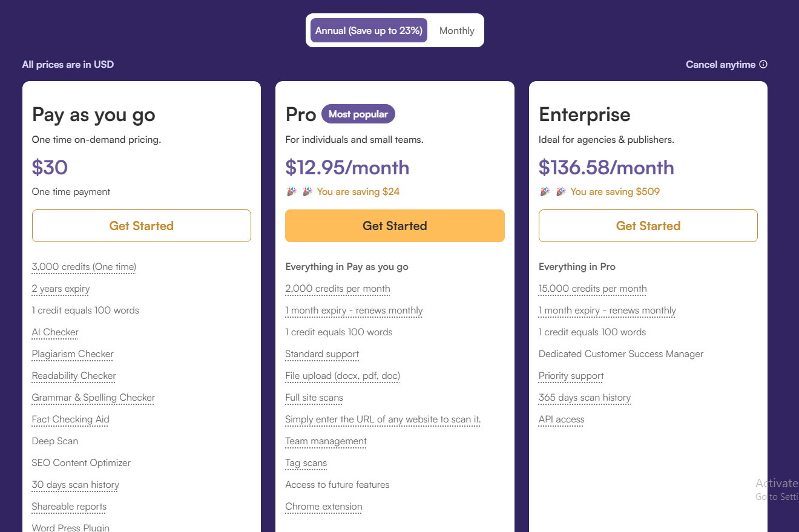Open the Team management link
Screen dimensions: 799x532
(326, 441)
